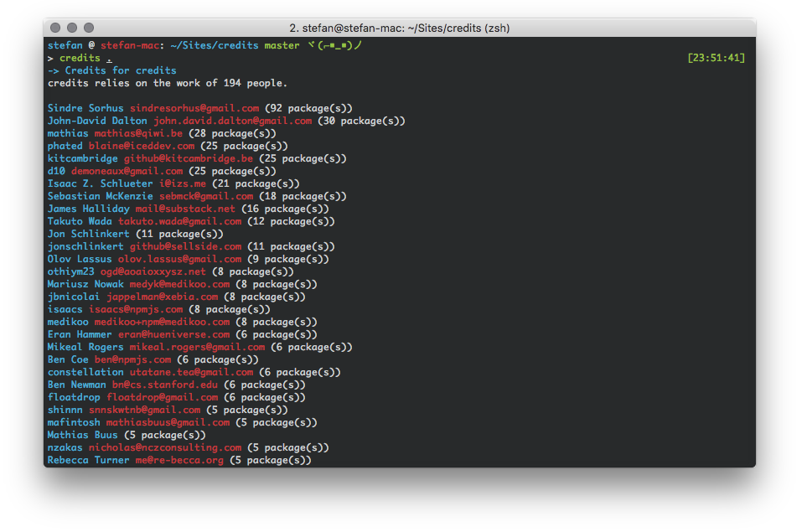Click email ogd@aoaioxxysz.net
The width and height of the screenshot is (807, 532).
click(153, 271)
